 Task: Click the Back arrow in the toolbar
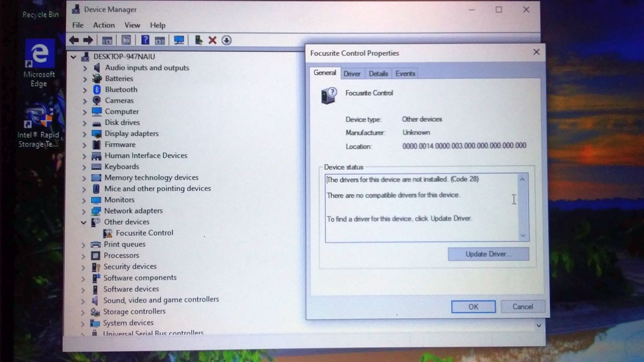click(74, 40)
